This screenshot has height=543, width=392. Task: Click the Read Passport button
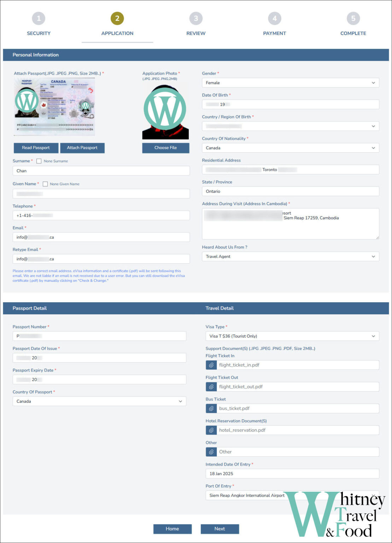36,148
